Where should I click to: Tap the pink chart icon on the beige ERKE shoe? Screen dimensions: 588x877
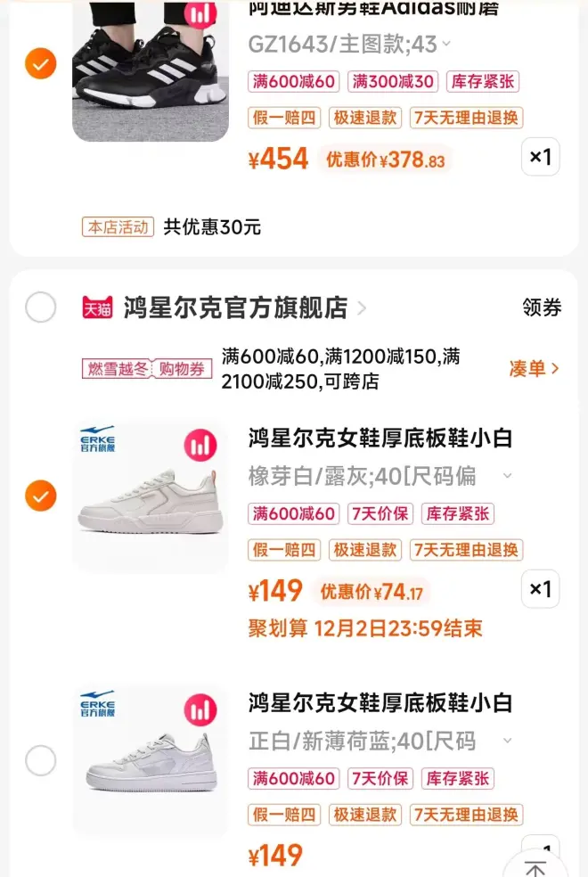click(x=200, y=445)
